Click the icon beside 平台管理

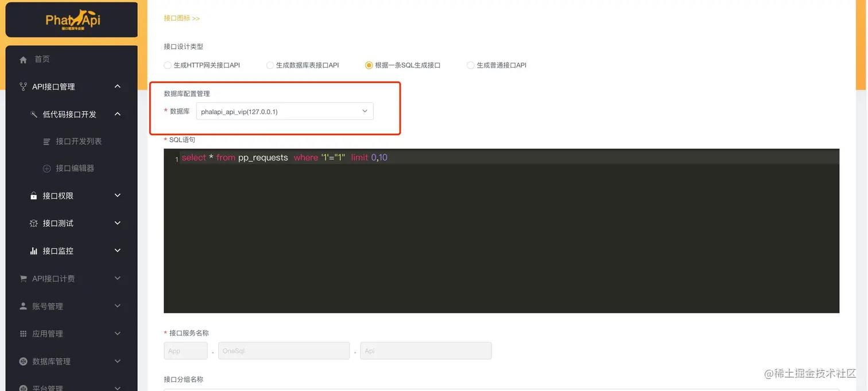pos(24,388)
